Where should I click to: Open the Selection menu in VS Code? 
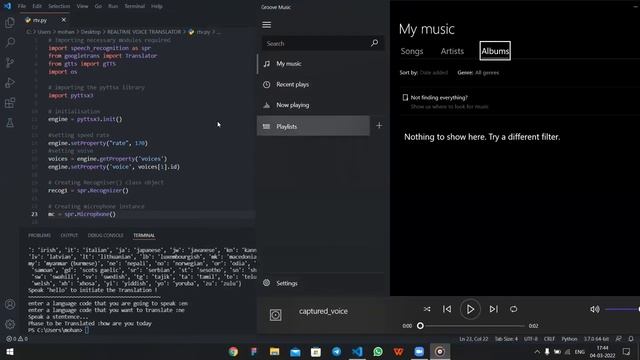coord(59,6)
